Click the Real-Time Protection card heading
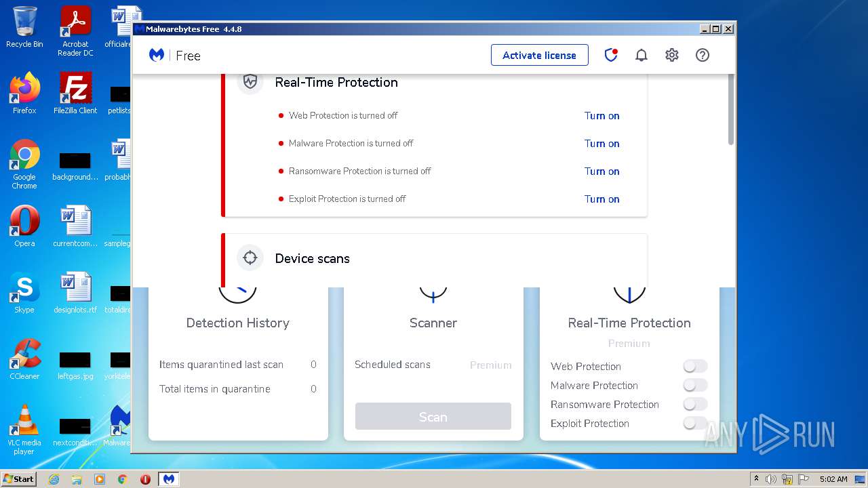868x488 pixels. click(629, 323)
